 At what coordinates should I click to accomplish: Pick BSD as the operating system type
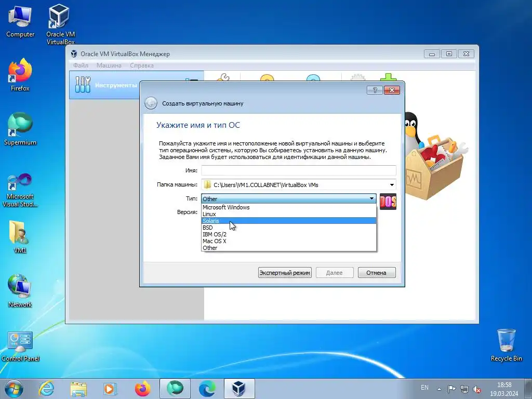pos(289,228)
